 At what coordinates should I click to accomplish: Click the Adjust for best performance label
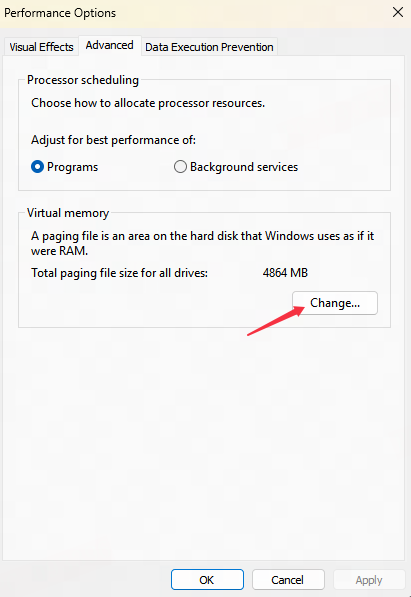(x=113, y=140)
